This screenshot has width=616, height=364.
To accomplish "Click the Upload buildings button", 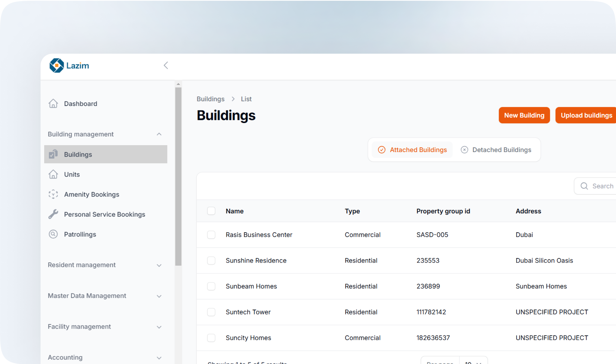I will [x=586, y=115].
